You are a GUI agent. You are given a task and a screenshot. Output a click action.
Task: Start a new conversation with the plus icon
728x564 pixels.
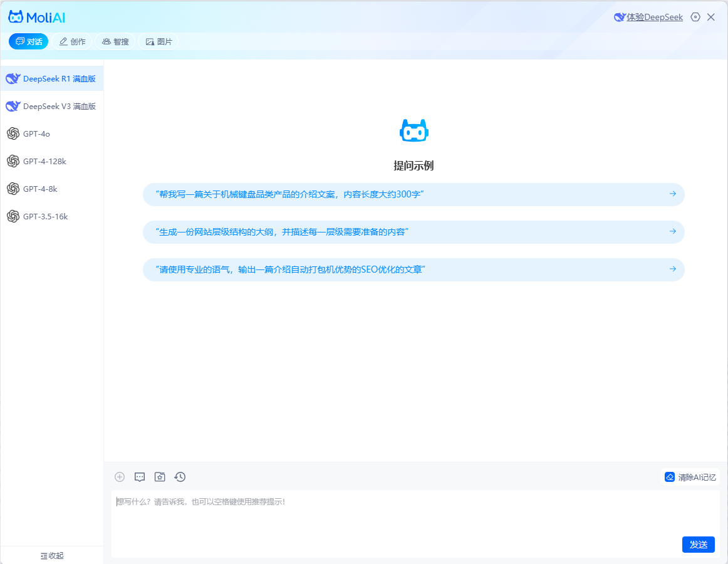(x=120, y=477)
